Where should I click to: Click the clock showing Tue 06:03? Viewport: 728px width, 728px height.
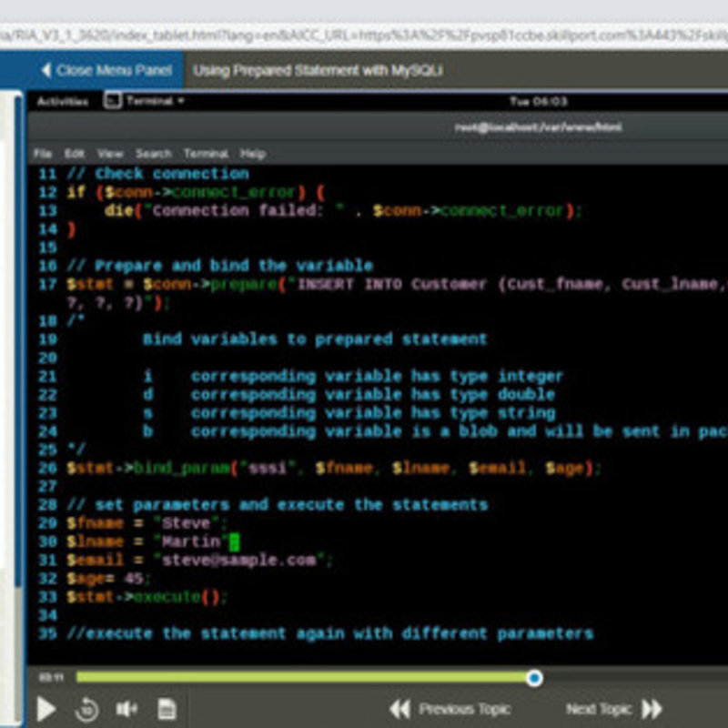tap(538, 101)
